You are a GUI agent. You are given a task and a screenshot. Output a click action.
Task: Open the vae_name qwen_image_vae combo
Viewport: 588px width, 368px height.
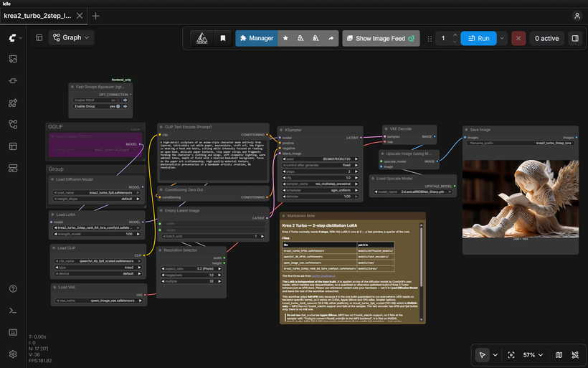pyautogui.click(x=99, y=301)
